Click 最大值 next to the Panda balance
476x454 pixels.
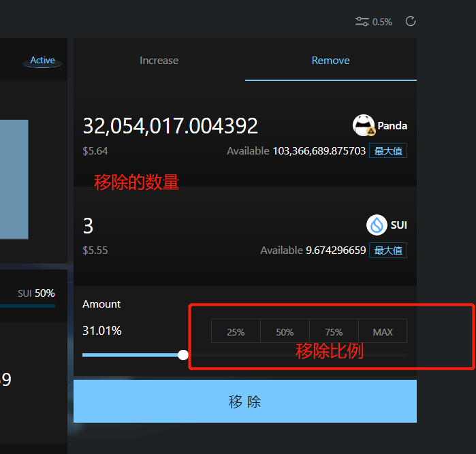(x=388, y=151)
